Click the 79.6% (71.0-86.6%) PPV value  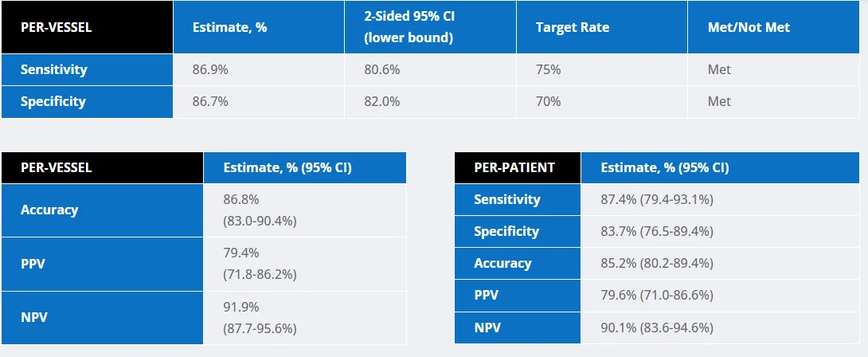tap(656, 295)
